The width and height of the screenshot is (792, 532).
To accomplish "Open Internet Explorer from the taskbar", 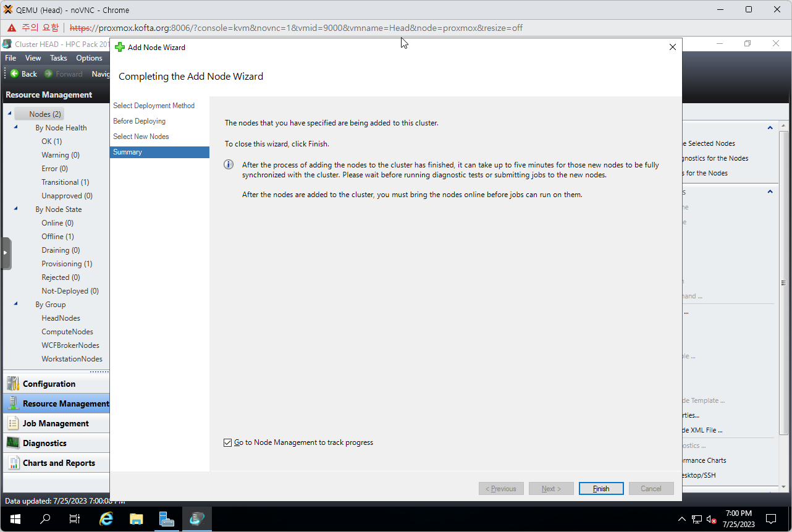I will tap(106, 519).
